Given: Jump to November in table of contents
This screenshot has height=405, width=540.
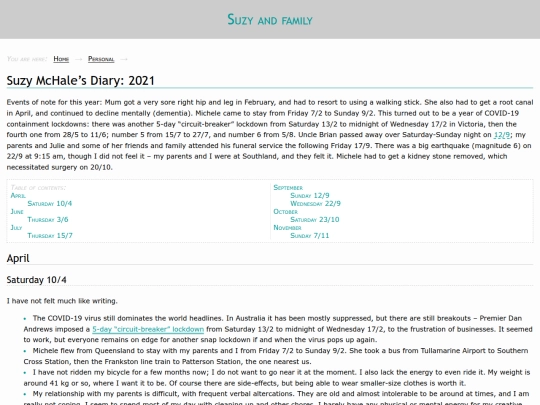Looking at the screenshot, I should point(287,228).
